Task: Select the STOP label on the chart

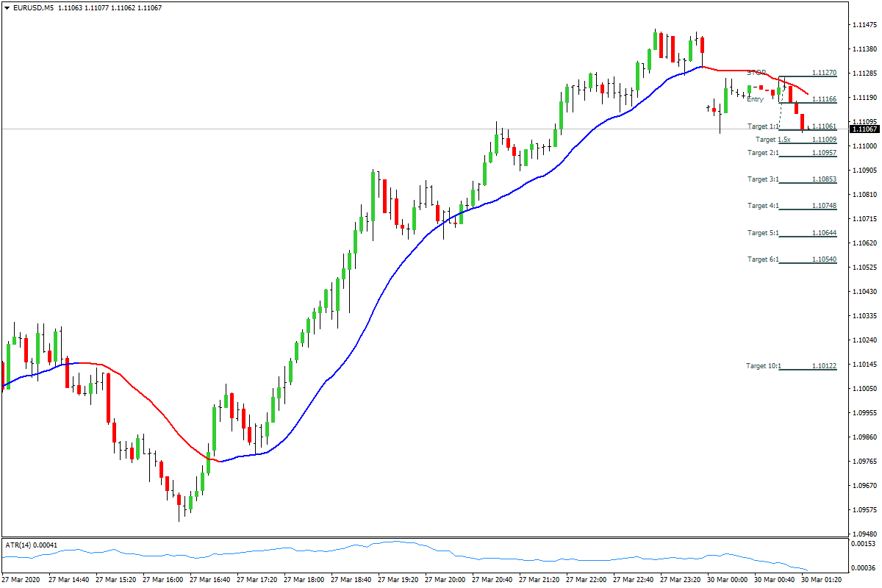Action: pyautogui.click(x=756, y=73)
